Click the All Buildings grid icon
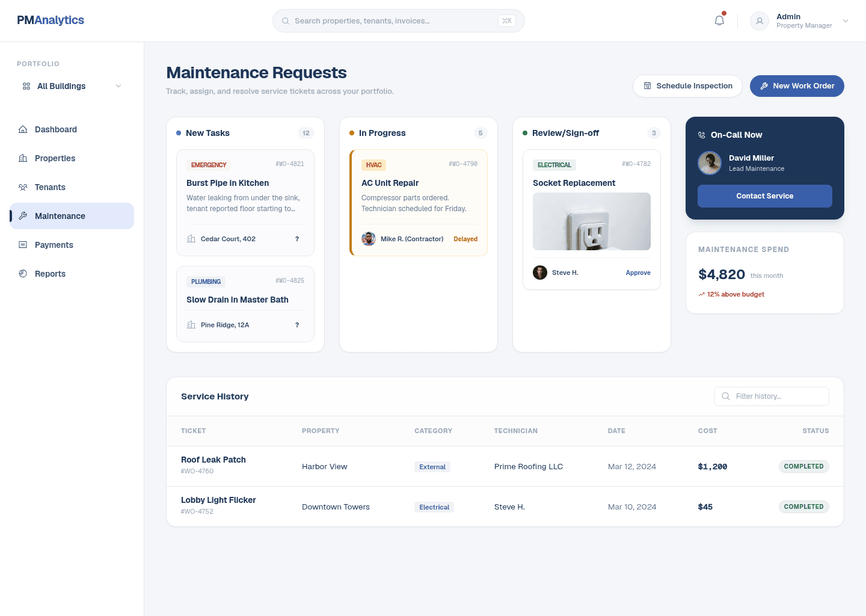Image resolution: width=866 pixels, height=616 pixels. point(26,86)
